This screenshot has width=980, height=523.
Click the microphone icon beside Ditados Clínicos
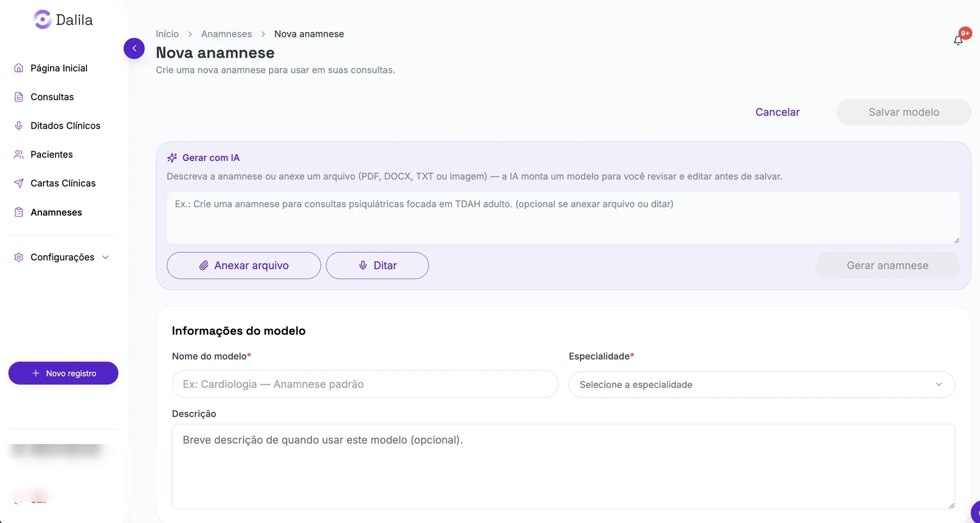pos(19,126)
